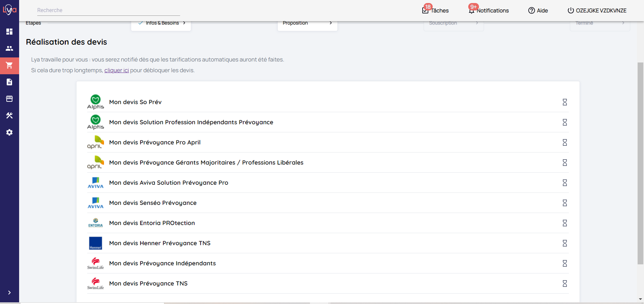Open the documents icon in sidebar

[9, 82]
